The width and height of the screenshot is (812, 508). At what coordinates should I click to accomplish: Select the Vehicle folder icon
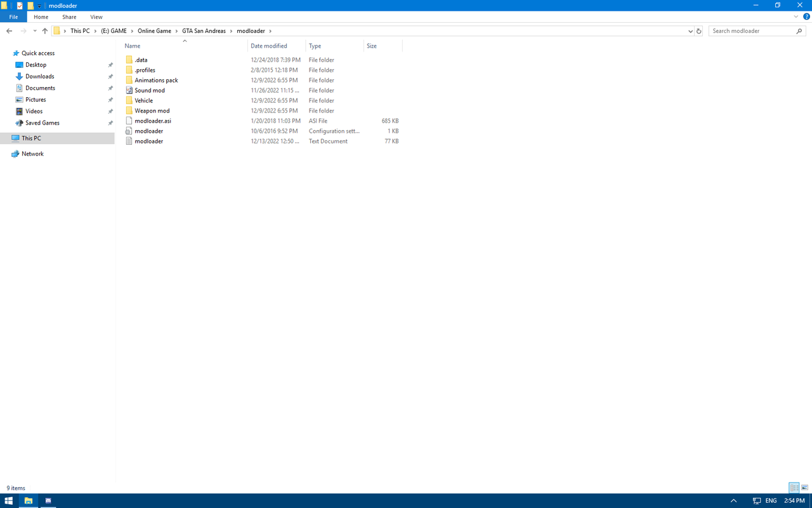(129, 100)
